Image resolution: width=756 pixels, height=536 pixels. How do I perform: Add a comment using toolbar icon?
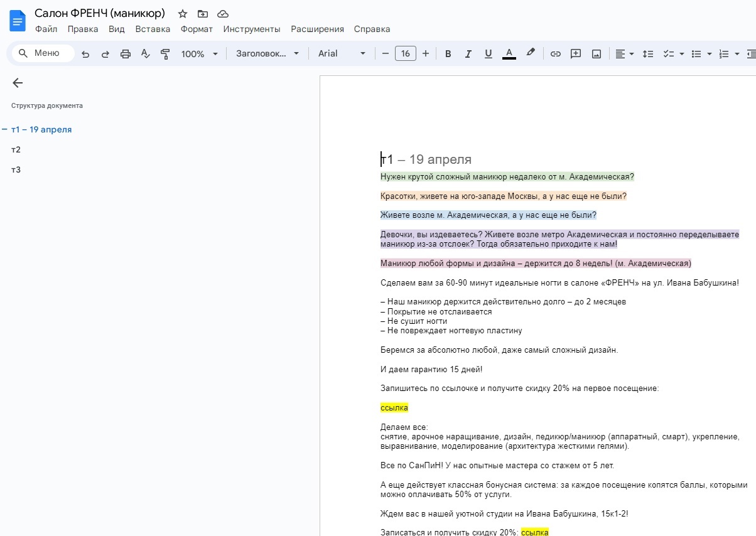[x=575, y=54]
